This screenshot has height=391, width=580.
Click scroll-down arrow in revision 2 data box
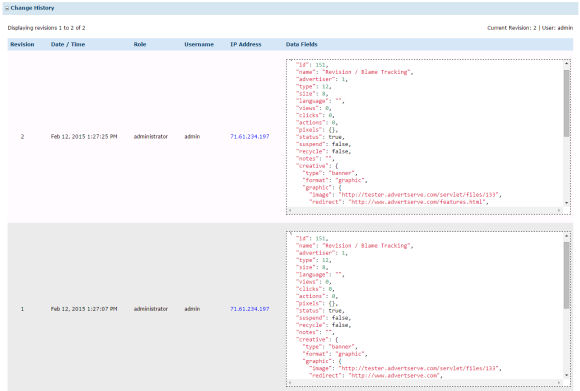coord(566,203)
